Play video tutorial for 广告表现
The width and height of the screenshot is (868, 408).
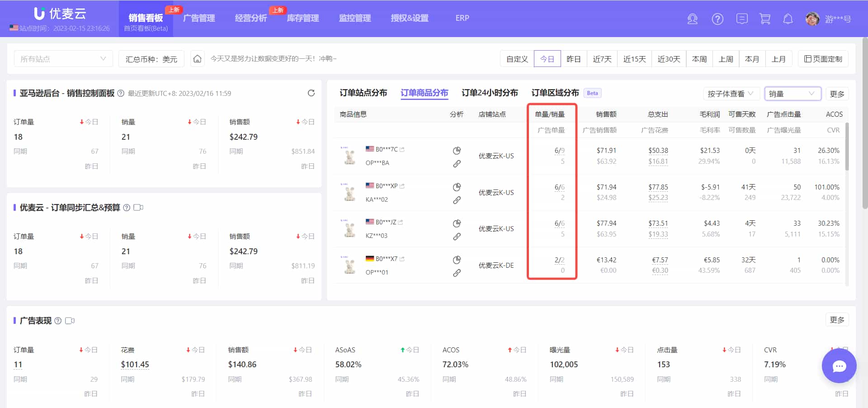(x=70, y=321)
